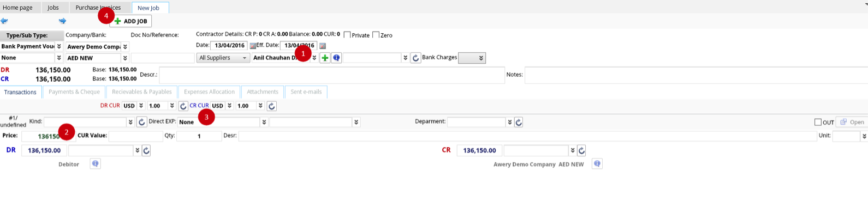This screenshot has width=868, height=201.
Task: Click the blue info icon beside supplier
Action: coord(336,58)
